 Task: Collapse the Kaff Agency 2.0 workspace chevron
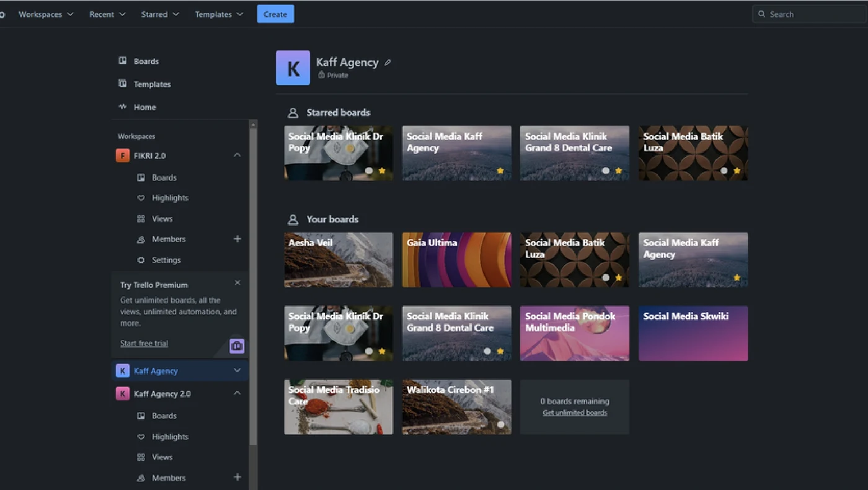pos(237,393)
